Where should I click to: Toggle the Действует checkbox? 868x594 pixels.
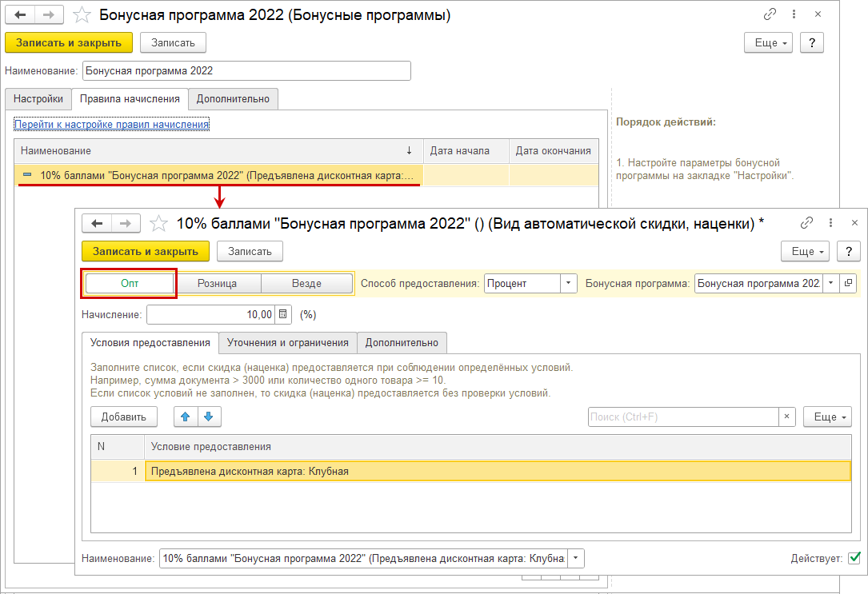[x=854, y=558]
